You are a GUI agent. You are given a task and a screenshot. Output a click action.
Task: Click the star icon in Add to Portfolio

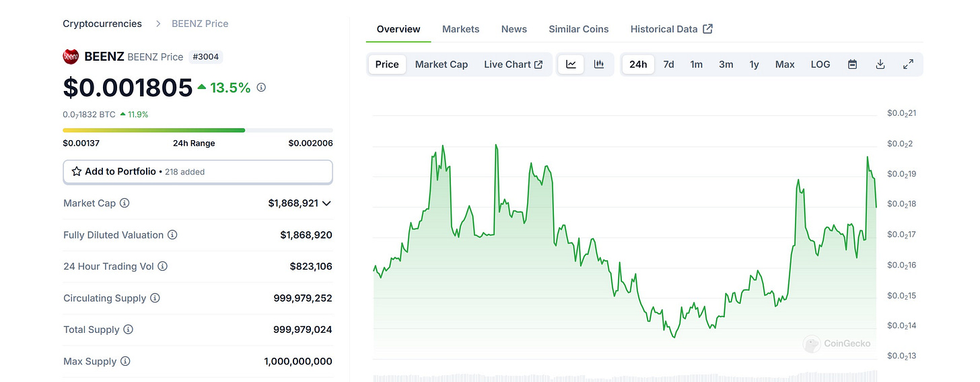pos(77,172)
